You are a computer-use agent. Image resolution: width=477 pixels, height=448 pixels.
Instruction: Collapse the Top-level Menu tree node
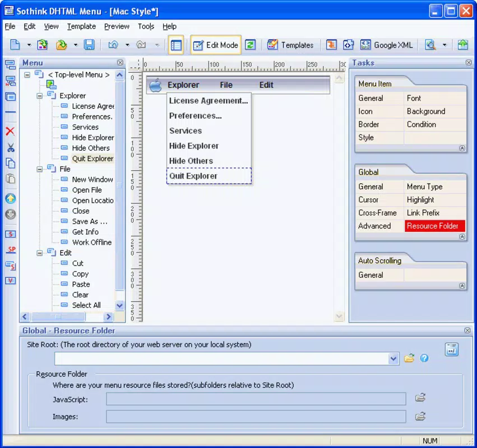click(27, 75)
